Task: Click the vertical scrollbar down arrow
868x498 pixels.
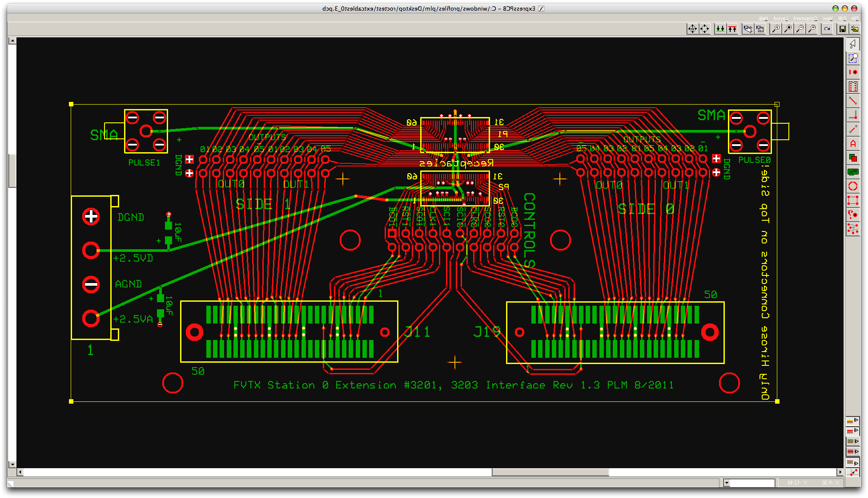Action: click(x=12, y=464)
